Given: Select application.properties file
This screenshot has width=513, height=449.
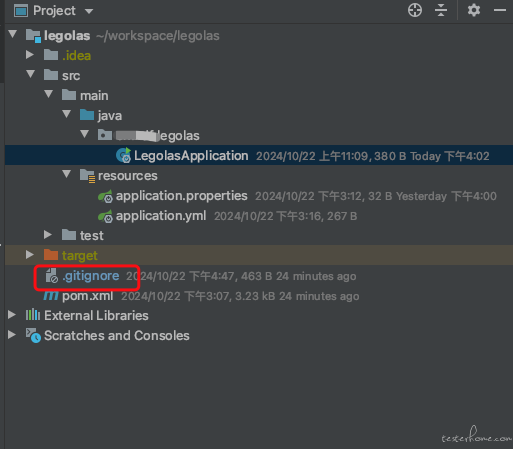Looking at the screenshot, I should [182, 196].
